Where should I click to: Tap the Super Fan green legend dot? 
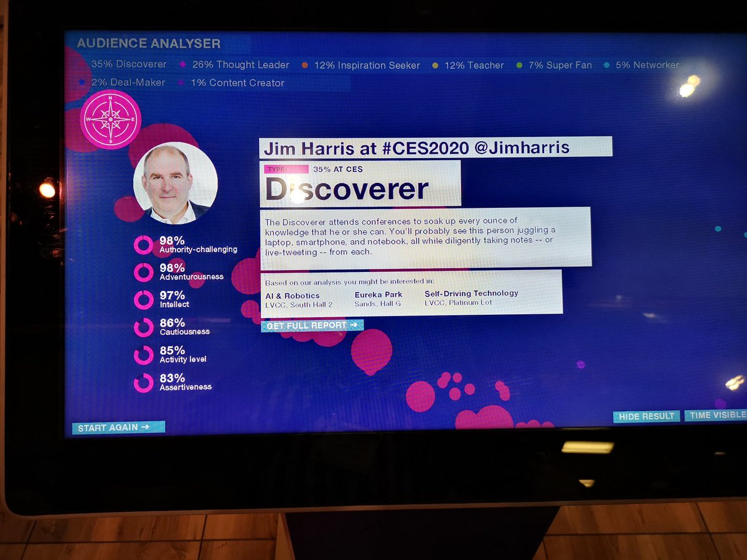click(520, 65)
